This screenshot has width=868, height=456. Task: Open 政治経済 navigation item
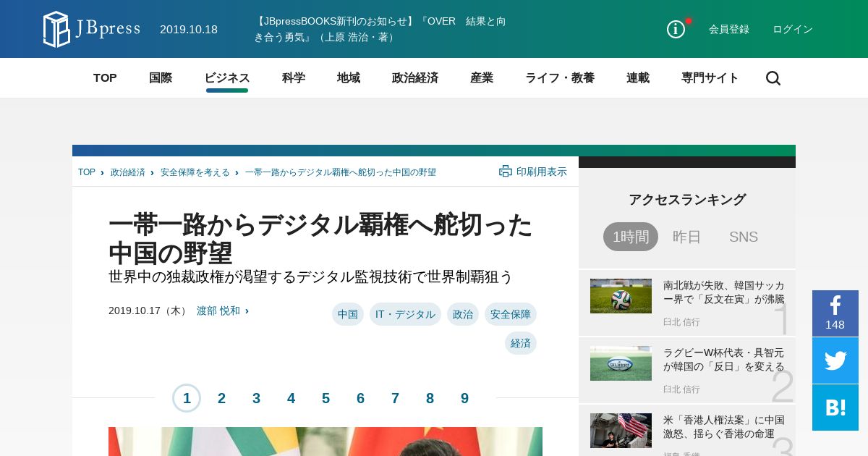click(x=415, y=78)
